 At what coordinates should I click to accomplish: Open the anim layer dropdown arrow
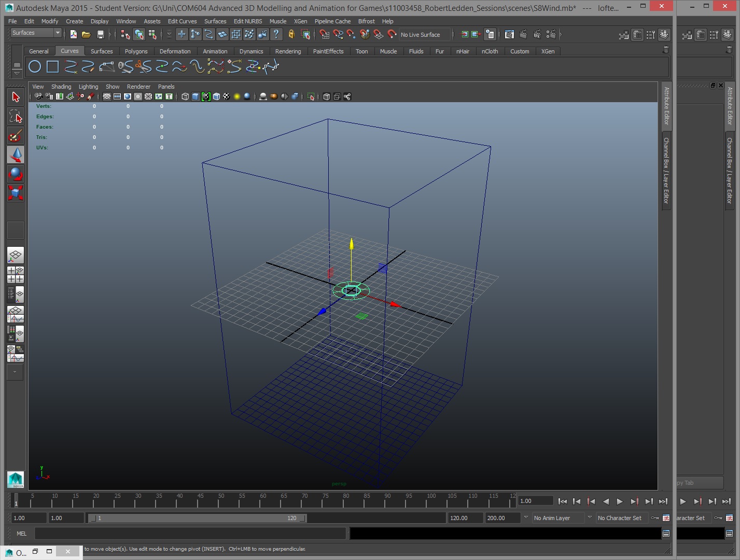[x=526, y=517]
